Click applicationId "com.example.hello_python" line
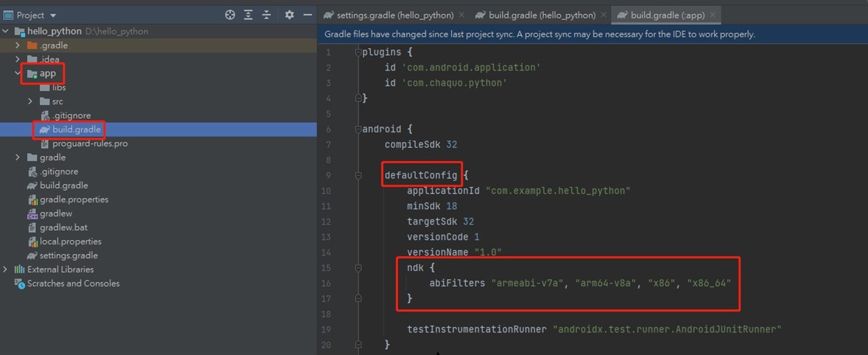 pos(519,191)
